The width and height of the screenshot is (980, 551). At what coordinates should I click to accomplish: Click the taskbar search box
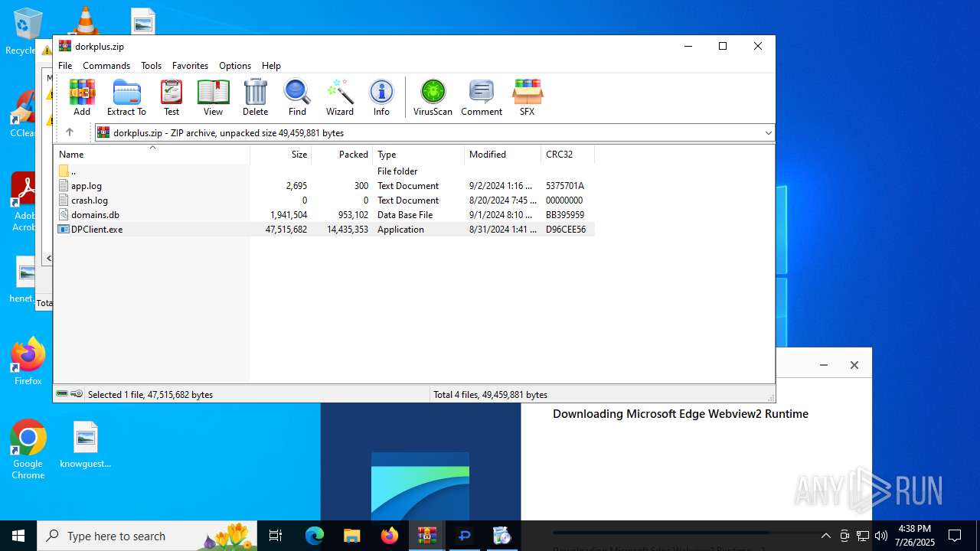pyautogui.click(x=147, y=536)
